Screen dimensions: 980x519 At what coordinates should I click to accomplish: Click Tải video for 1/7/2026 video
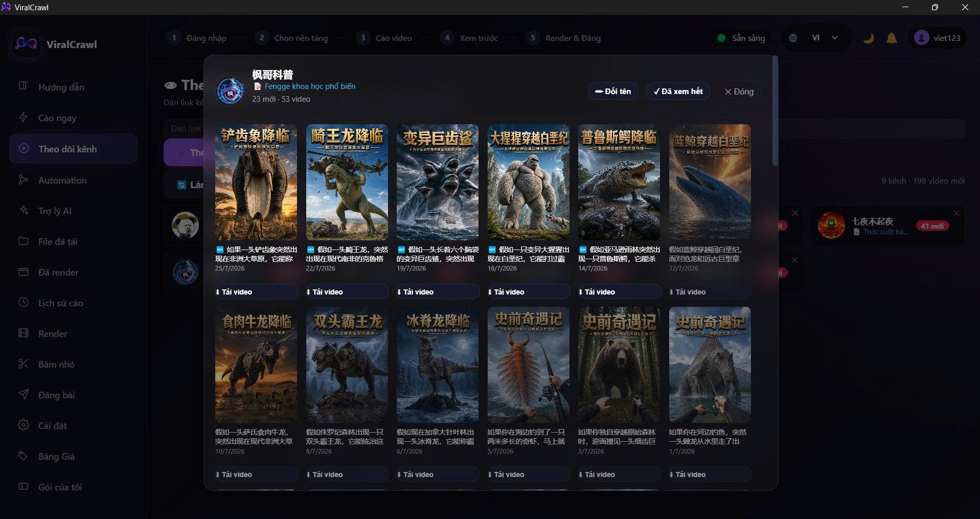tap(710, 474)
